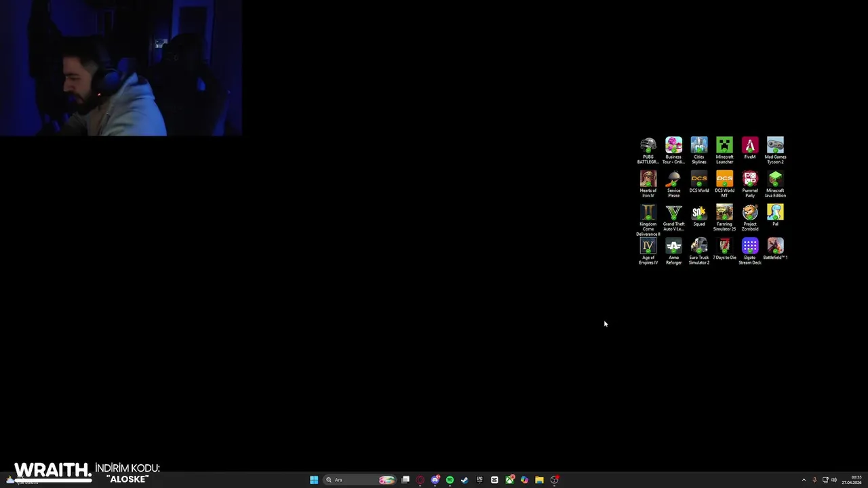Click the search highlights image in Ara box
Image resolution: width=868 pixels, height=488 pixels.
click(x=387, y=480)
